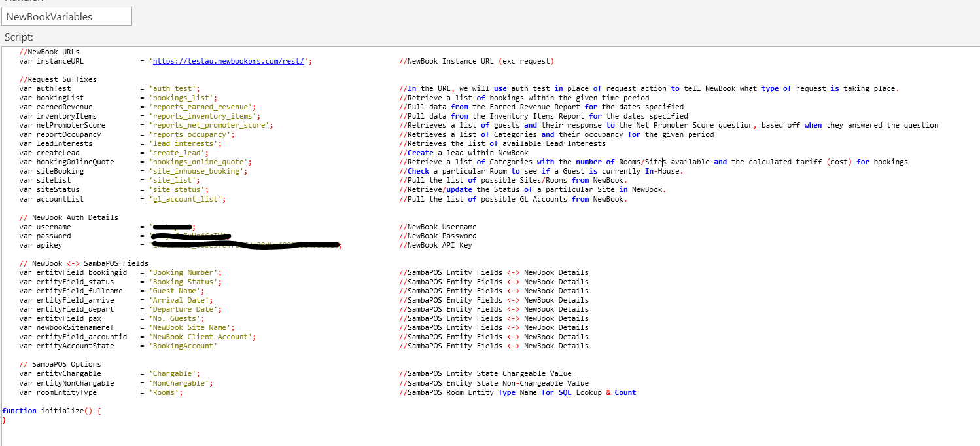
Task: Click the 'Script:' label above the editor
Action: click(x=19, y=37)
